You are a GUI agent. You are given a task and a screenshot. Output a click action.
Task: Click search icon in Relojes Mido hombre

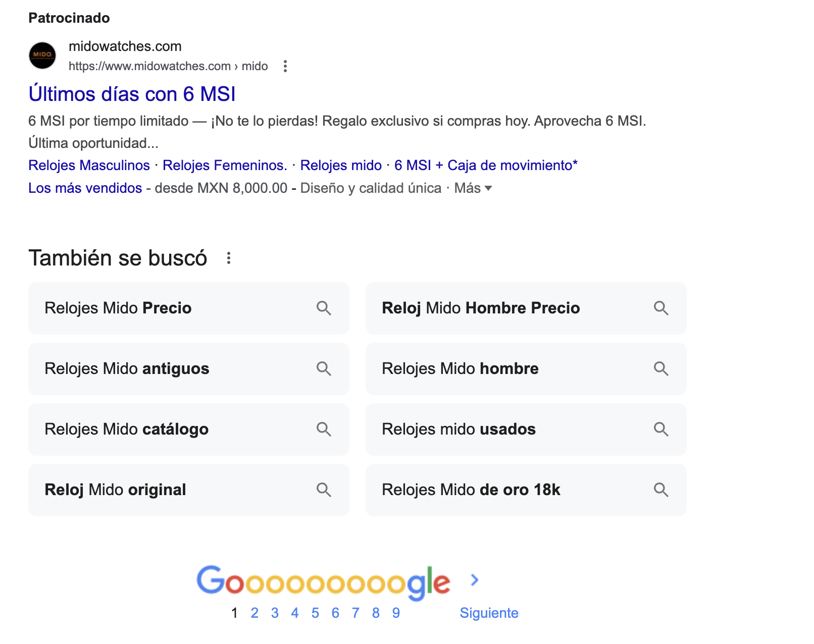click(x=661, y=368)
